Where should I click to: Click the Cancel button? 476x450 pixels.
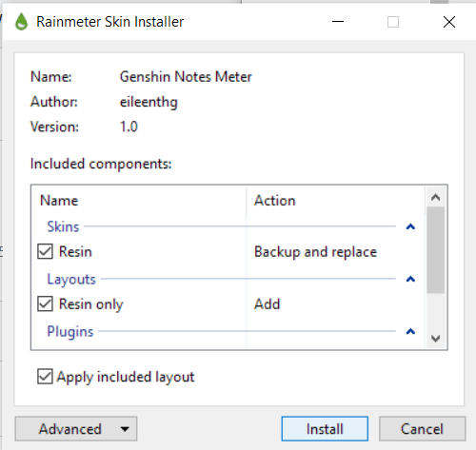click(422, 429)
